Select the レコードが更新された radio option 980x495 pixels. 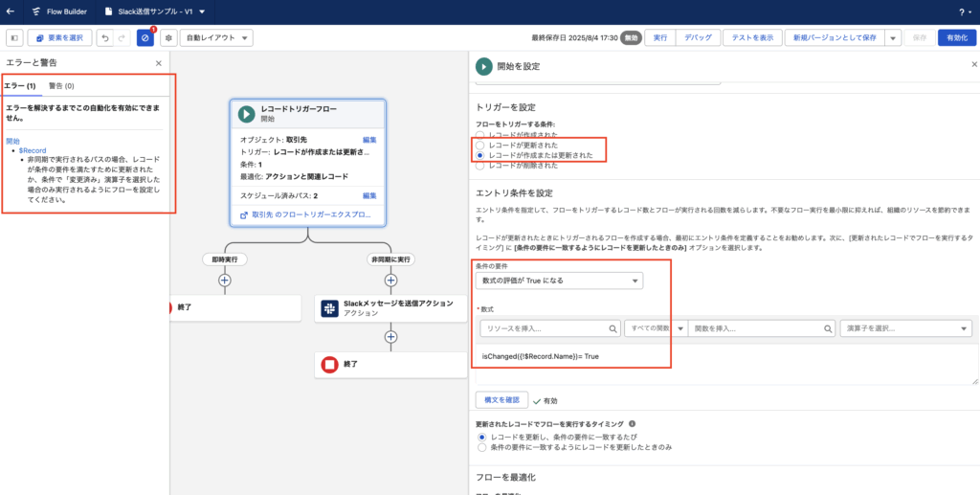pos(480,145)
